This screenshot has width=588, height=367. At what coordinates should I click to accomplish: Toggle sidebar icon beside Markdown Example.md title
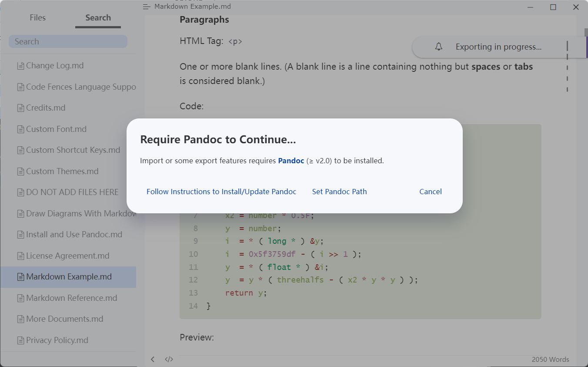coord(147,7)
